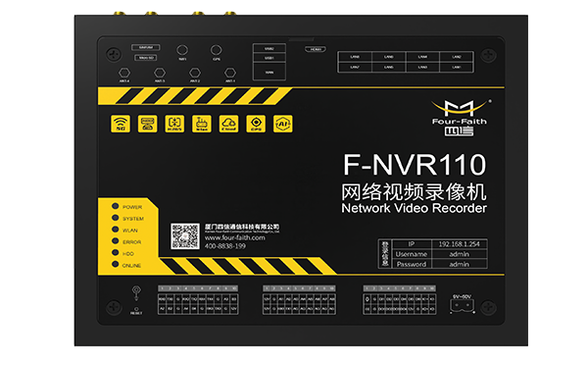This screenshot has width=588, height=365.
Task: Click the ANT 1 antenna connector
Action: point(230,73)
